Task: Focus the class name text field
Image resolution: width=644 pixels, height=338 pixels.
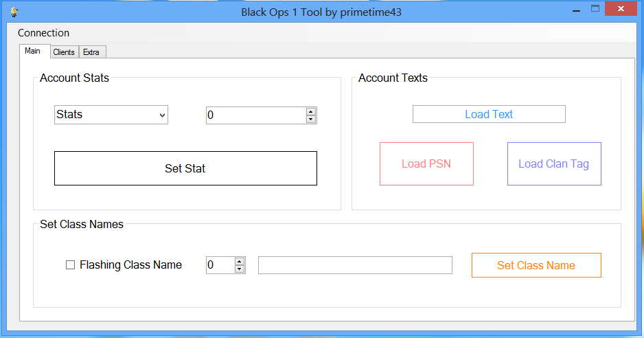Action: pyautogui.click(x=355, y=265)
